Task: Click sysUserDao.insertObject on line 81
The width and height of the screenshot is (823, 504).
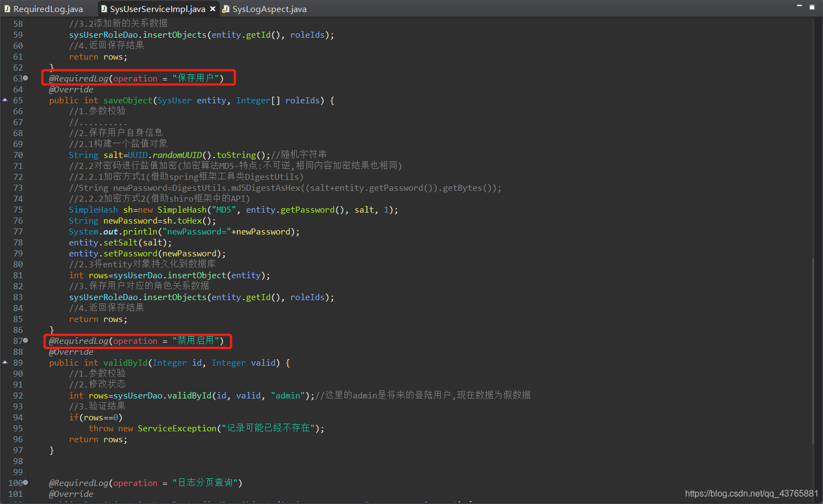Action: click(x=170, y=276)
